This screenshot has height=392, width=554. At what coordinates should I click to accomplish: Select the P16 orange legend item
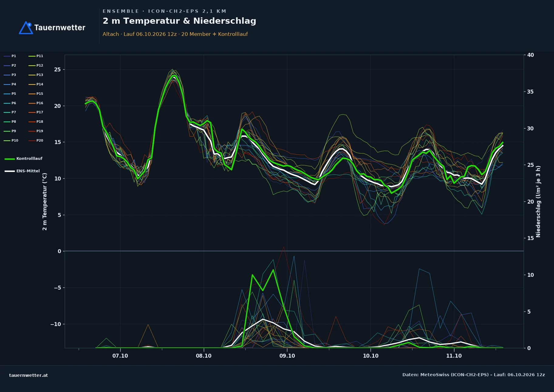point(36,103)
